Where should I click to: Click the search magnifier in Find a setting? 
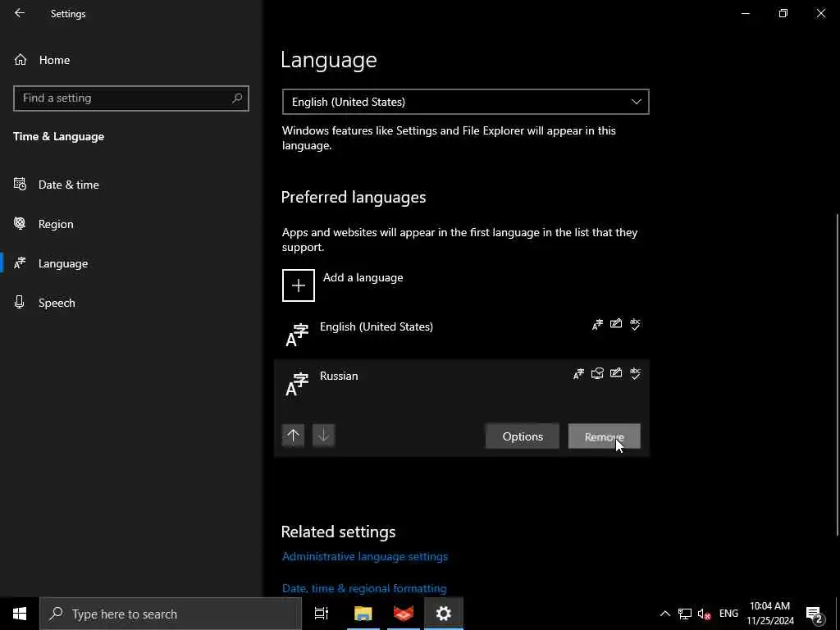click(237, 98)
